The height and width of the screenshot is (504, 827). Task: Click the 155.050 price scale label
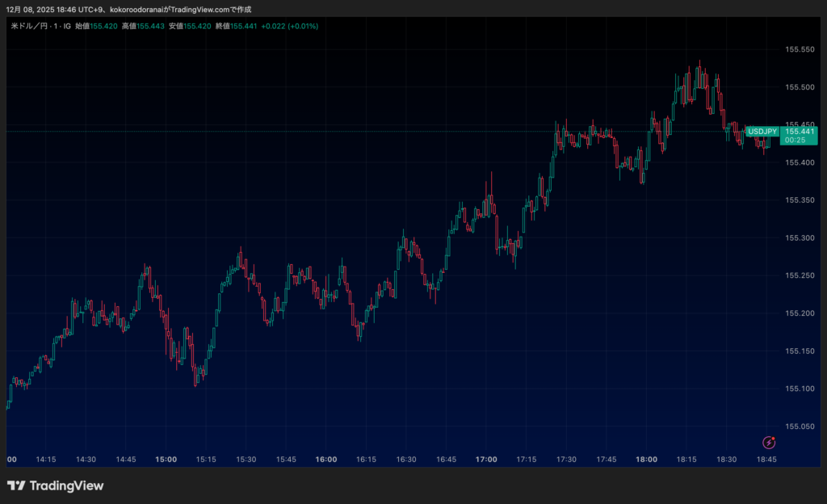coord(800,426)
